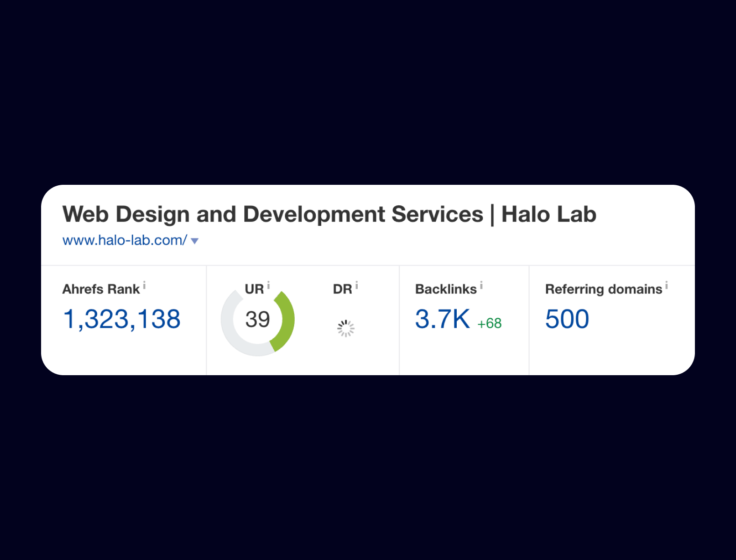Open the www.halo-lab.com/ URL link
Screen dimensions: 736x560
pyautogui.click(x=125, y=240)
